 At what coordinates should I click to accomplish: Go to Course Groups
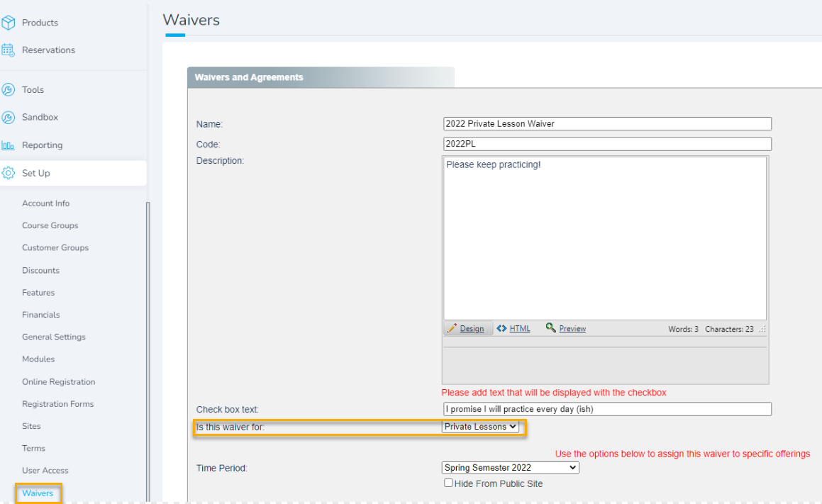point(50,225)
